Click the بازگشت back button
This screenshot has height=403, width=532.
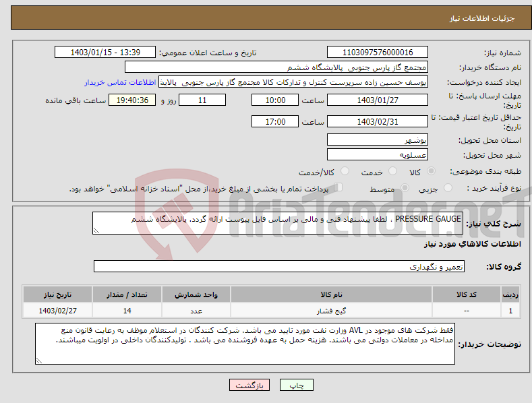[x=249, y=385]
